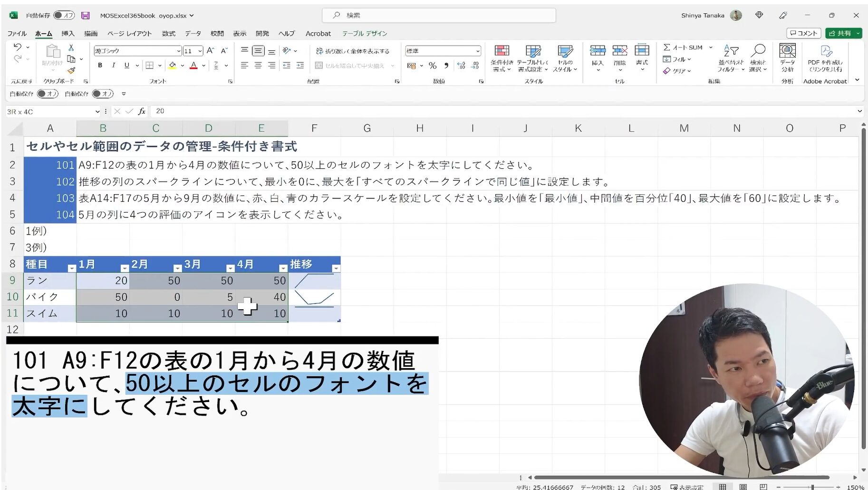The image size is (868, 490).
Task: Open the ファイル tab
Action: [x=17, y=33]
